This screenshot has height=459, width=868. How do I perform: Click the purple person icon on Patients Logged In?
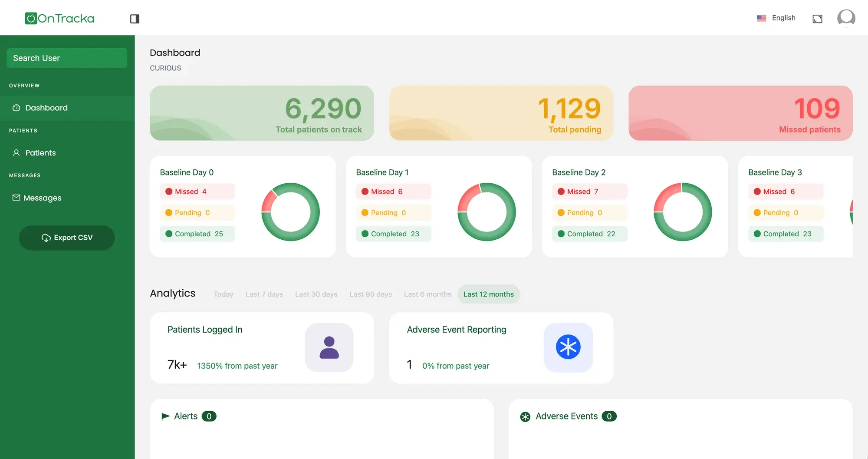(x=329, y=347)
